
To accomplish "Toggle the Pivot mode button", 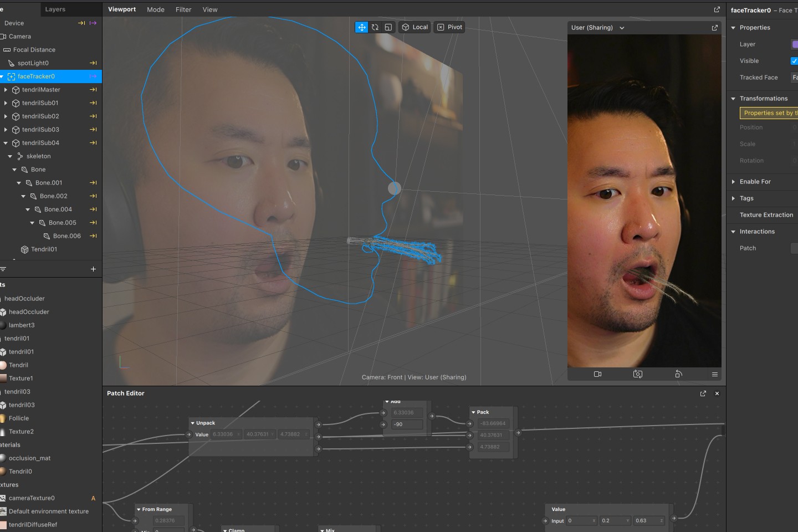I will [449, 27].
